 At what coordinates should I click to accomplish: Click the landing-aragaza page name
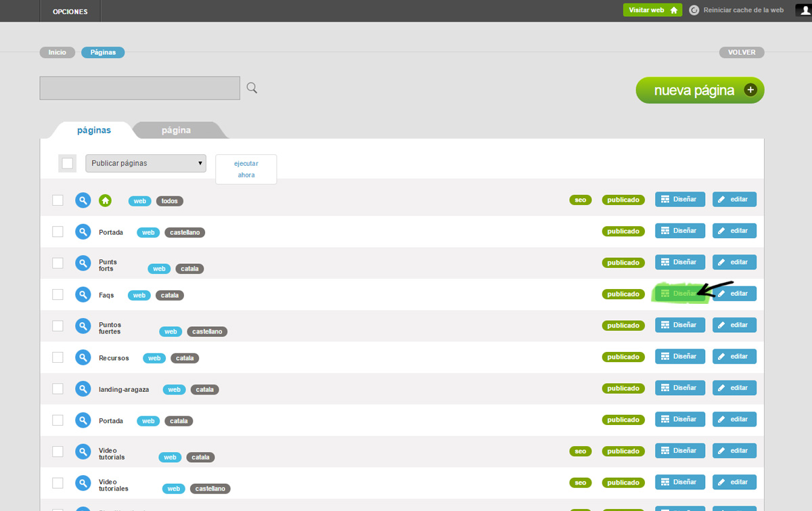[124, 389]
